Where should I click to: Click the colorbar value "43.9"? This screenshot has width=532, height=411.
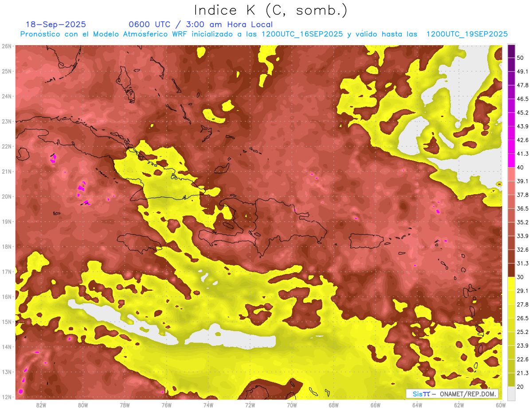[523, 126]
